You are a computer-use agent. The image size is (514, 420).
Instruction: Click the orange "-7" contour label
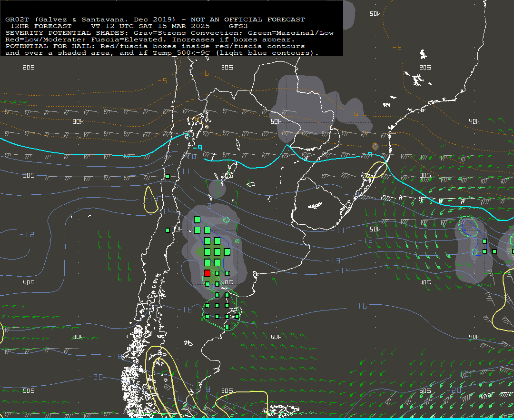(190, 101)
